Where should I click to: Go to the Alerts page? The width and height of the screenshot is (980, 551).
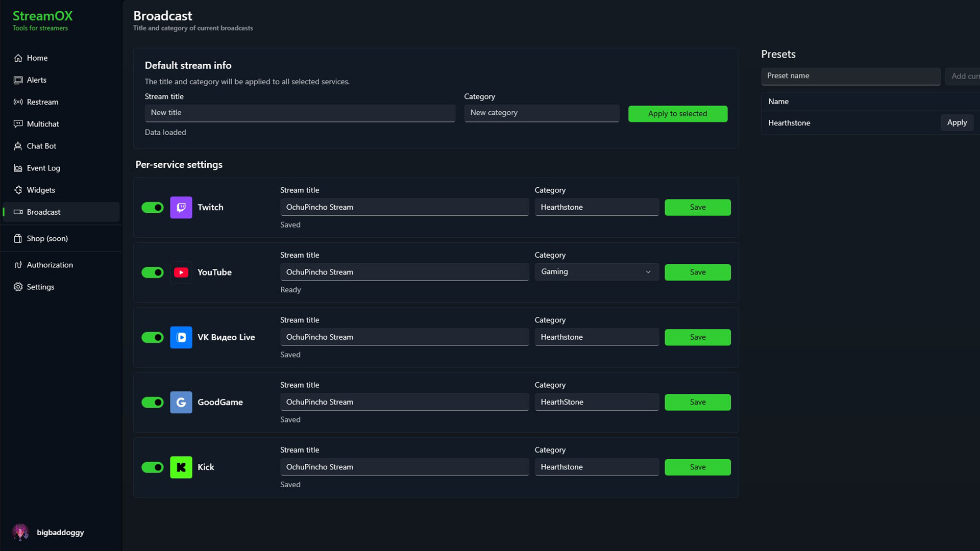click(61, 80)
